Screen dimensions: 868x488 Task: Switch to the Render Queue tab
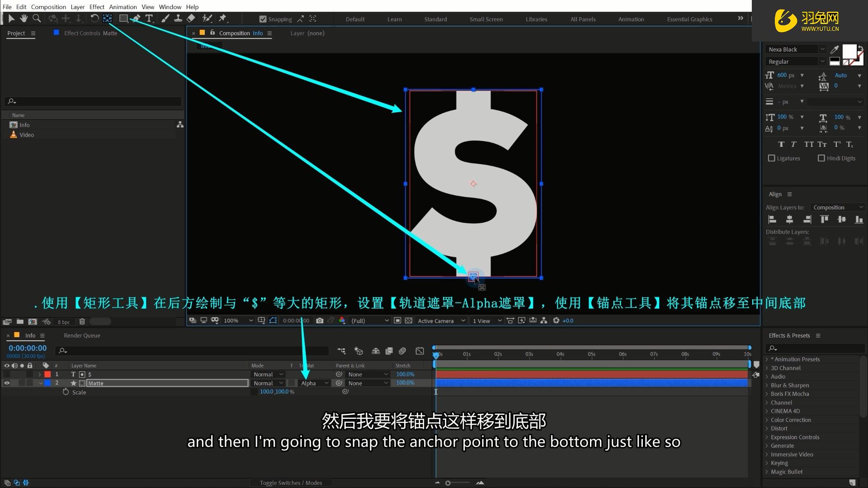(82, 335)
